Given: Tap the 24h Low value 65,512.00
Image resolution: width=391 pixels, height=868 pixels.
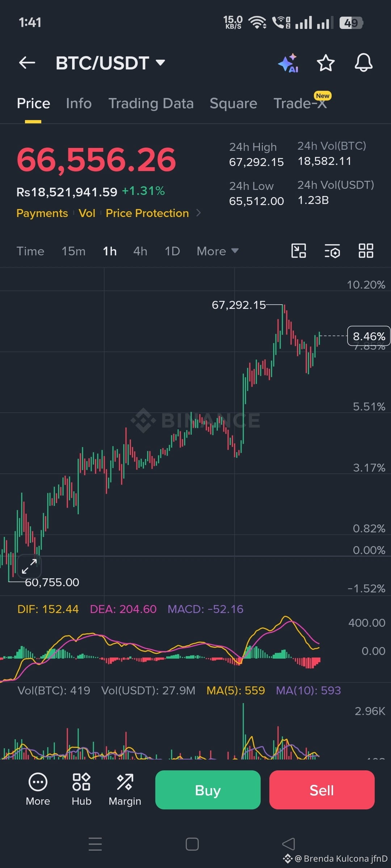Looking at the screenshot, I should click(256, 201).
